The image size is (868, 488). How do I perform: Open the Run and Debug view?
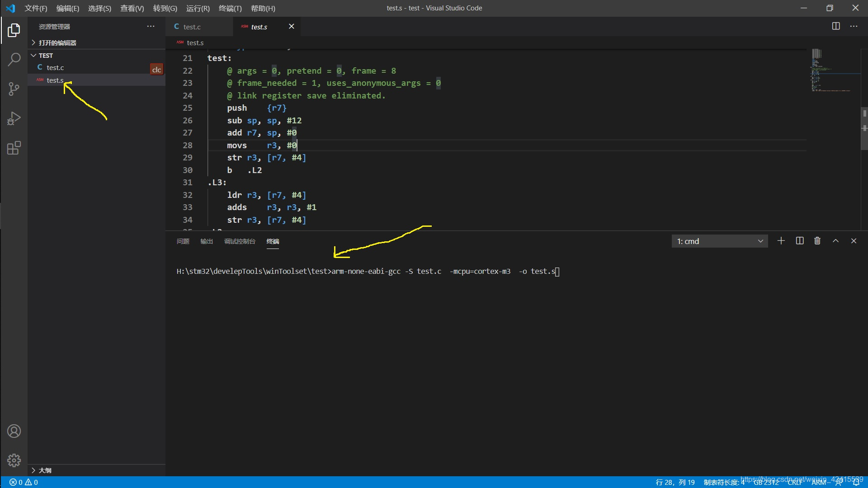(14, 118)
